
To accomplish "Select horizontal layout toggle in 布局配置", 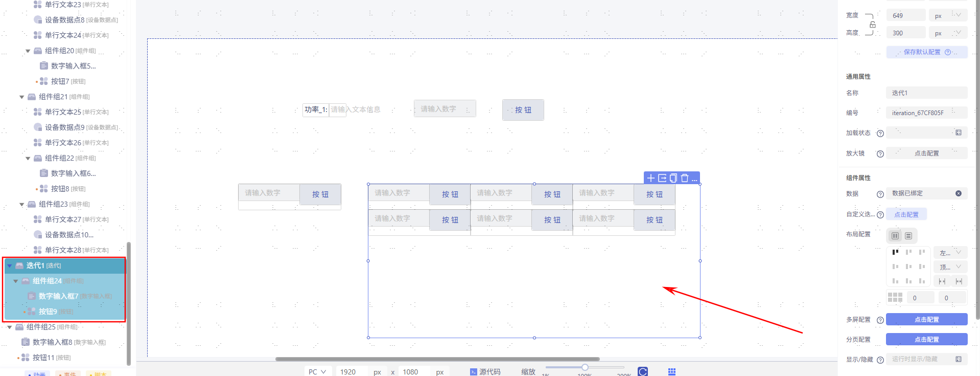I will pos(895,236).
